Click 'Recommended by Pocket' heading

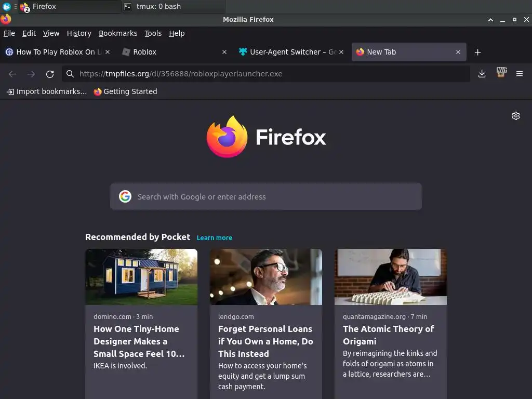[x=138, y=237]
